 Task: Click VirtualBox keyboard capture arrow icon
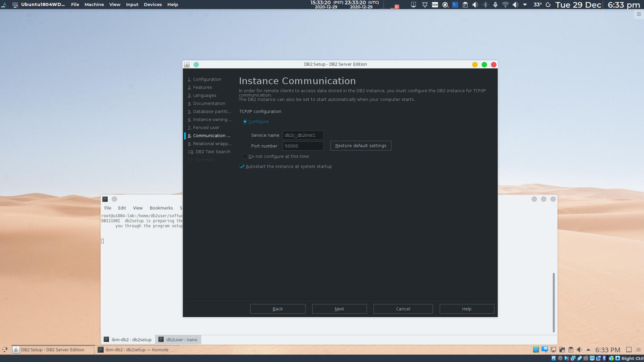click(x=618, y=358)
